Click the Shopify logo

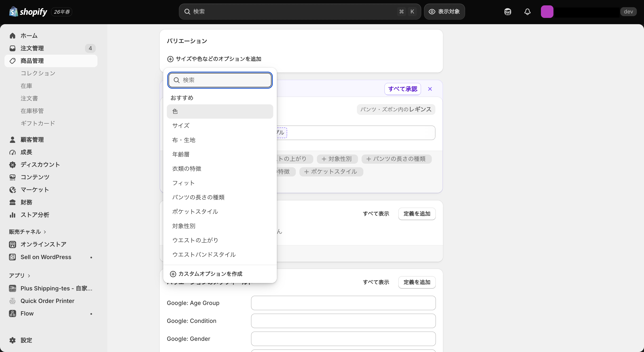coord(28,11)
